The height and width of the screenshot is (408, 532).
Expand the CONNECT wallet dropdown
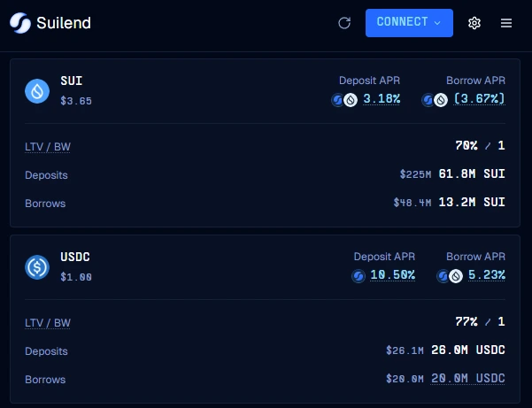click(x=409, y=23)
